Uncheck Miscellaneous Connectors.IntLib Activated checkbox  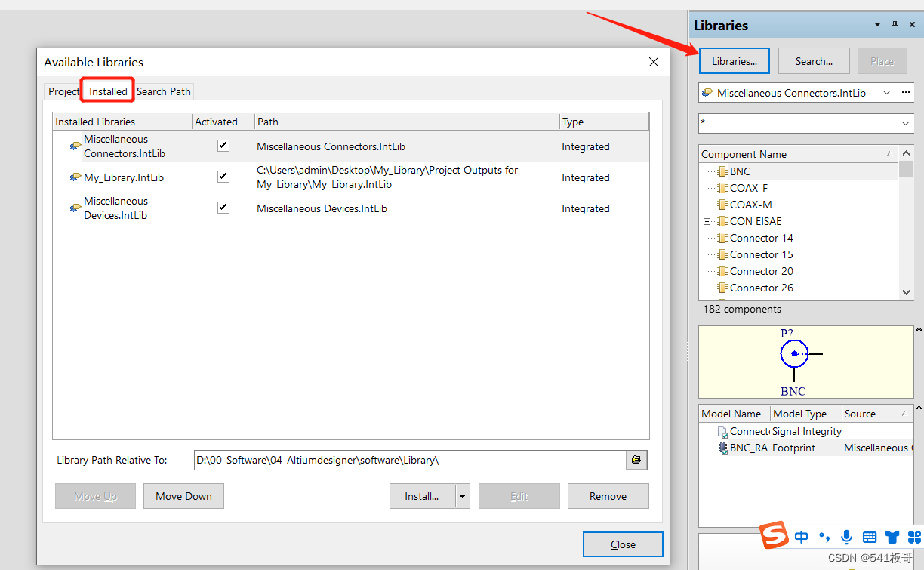[223, 146]
